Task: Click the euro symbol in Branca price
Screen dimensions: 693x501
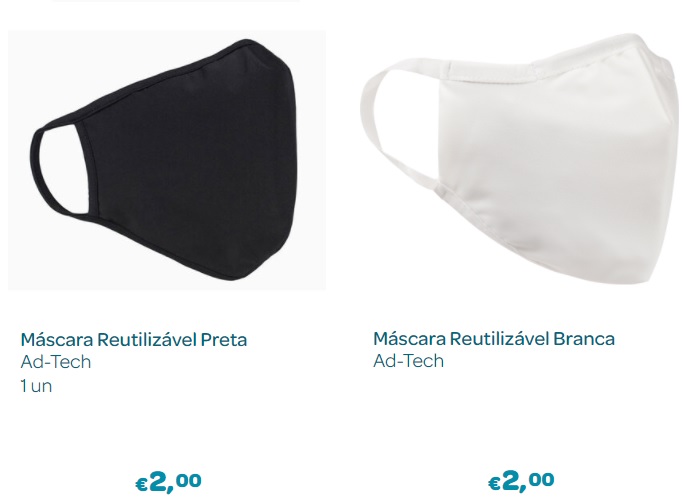Action: (494, 484)
